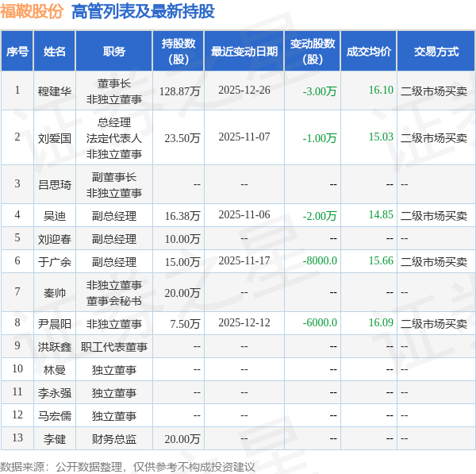
Task: Click the holding value 16.38万
Action: click(x=182, y=216)
